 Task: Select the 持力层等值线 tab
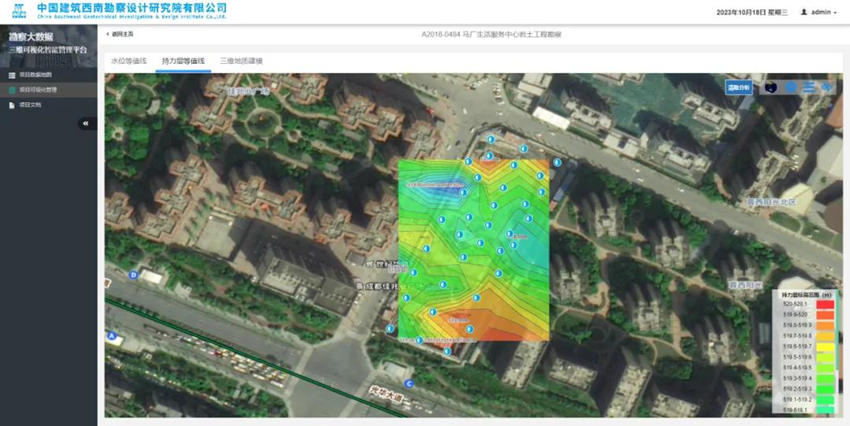(183, 61)
